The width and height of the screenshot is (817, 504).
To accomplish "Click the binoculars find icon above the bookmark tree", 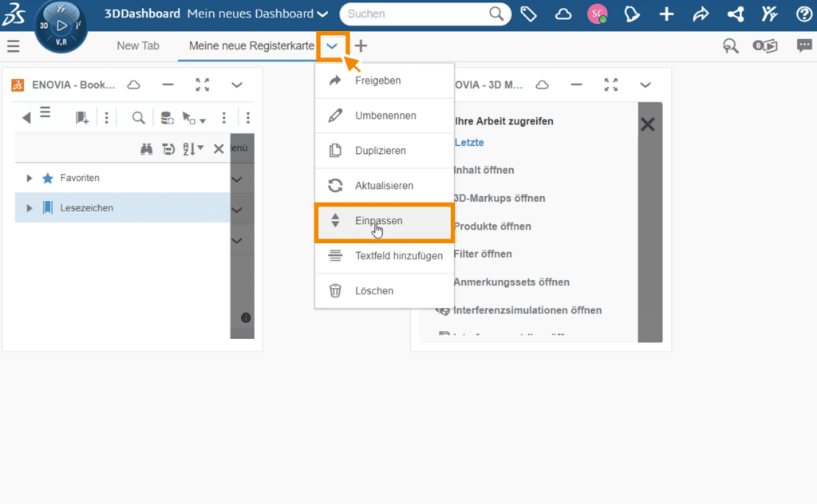I will 148,148.
